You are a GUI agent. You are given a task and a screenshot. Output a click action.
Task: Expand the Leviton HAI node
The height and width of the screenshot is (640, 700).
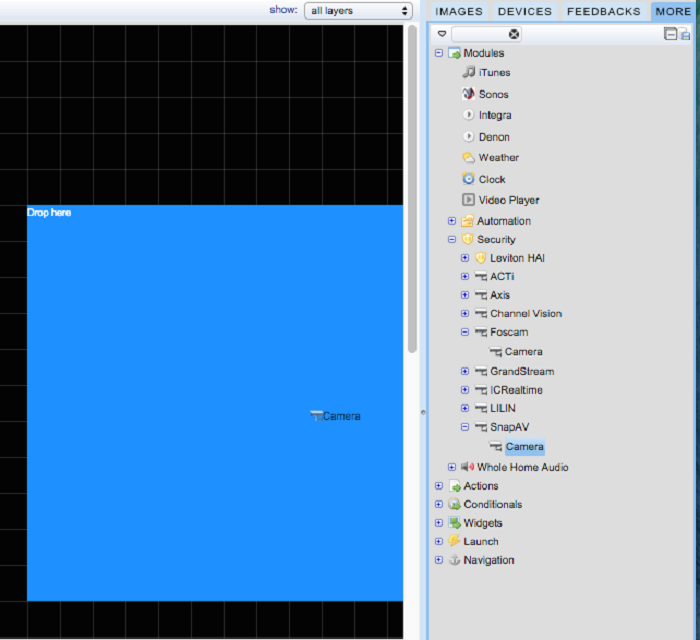[465, 258]
